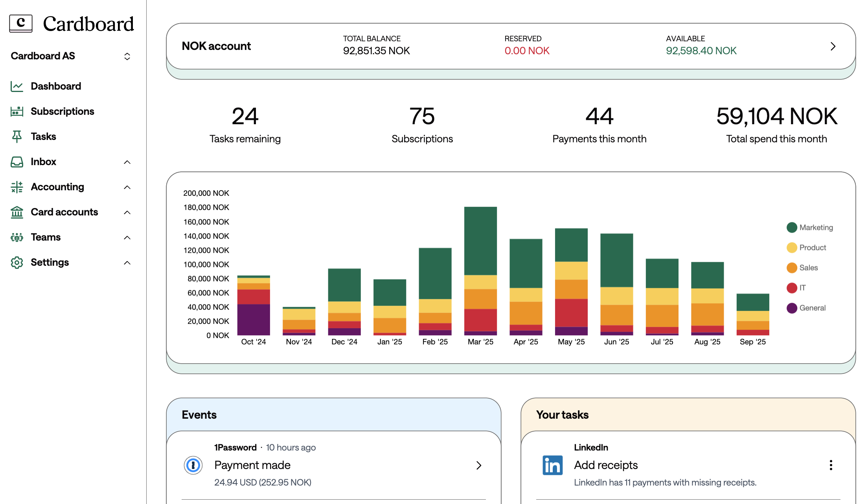Click the Cardboard logo icon
This screenshot has height=504, width=868.
coord(20,24)
